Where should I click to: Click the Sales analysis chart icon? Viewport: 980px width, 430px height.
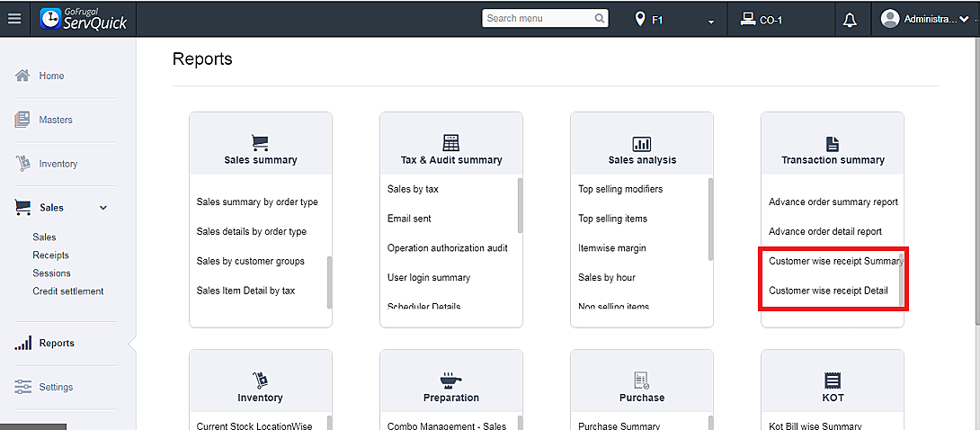click(x=642, y=144)
